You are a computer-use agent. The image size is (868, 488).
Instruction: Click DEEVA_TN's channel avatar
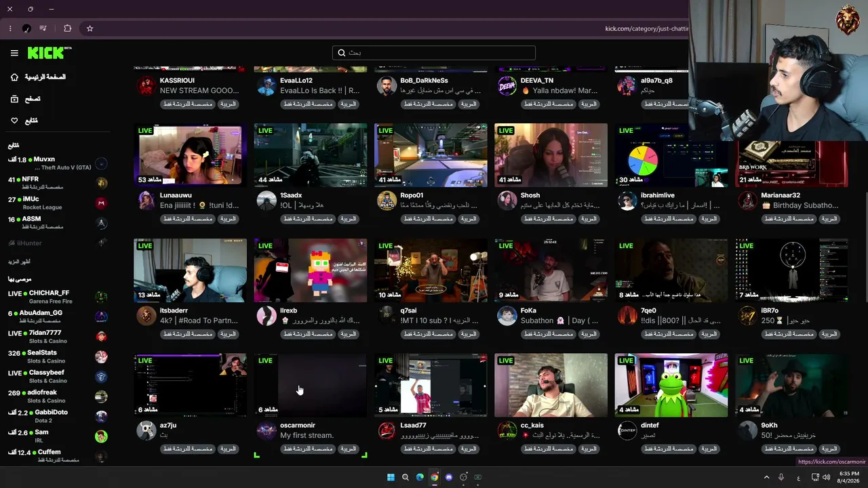tap(507, 86)
